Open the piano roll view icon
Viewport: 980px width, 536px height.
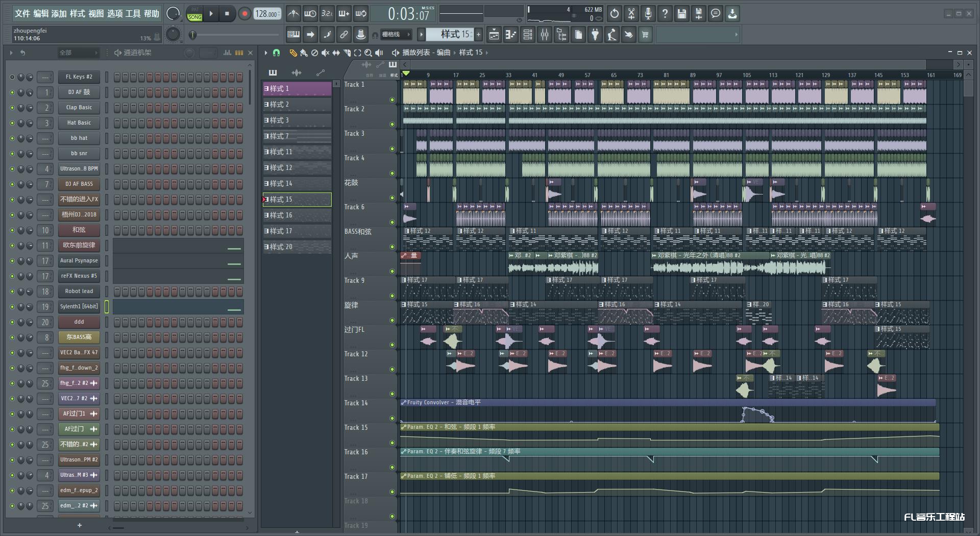click(x=511, y=35)
